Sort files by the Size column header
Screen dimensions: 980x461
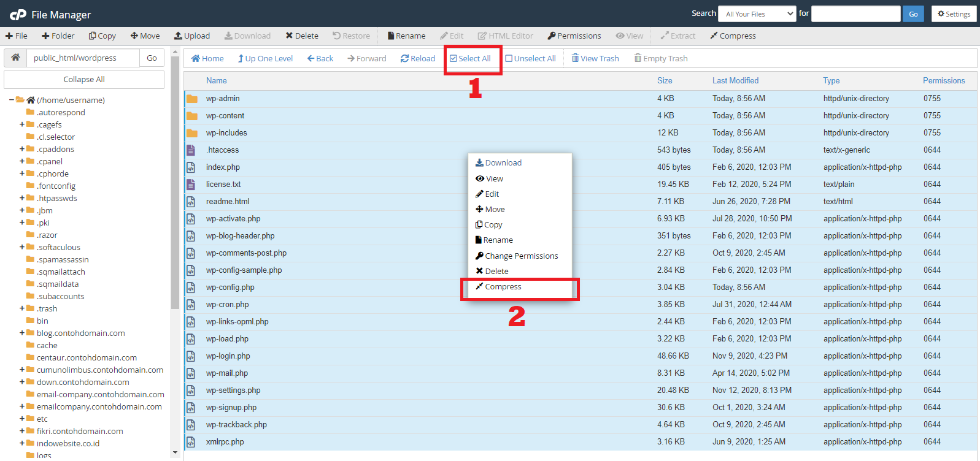pyautogui.click(x=664, y=81)
